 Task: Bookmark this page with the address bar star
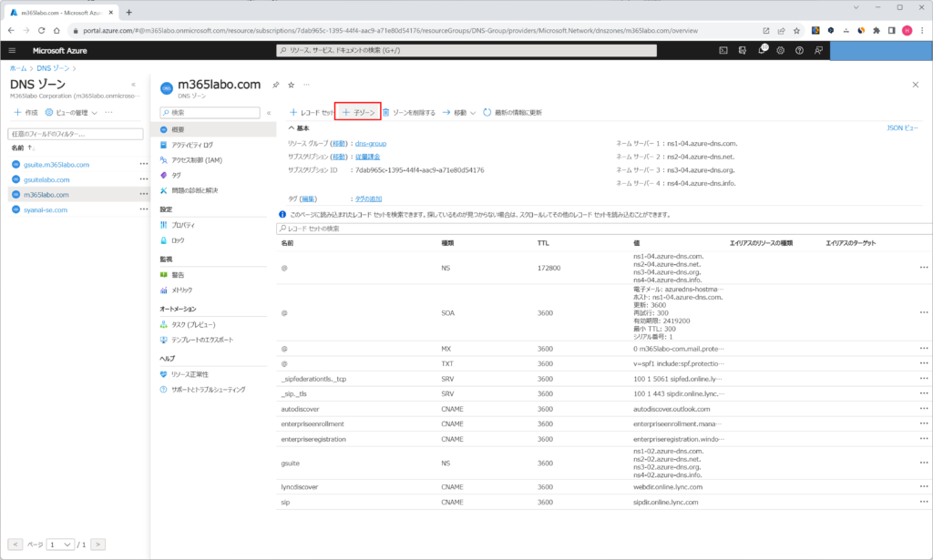coord(796,31)
